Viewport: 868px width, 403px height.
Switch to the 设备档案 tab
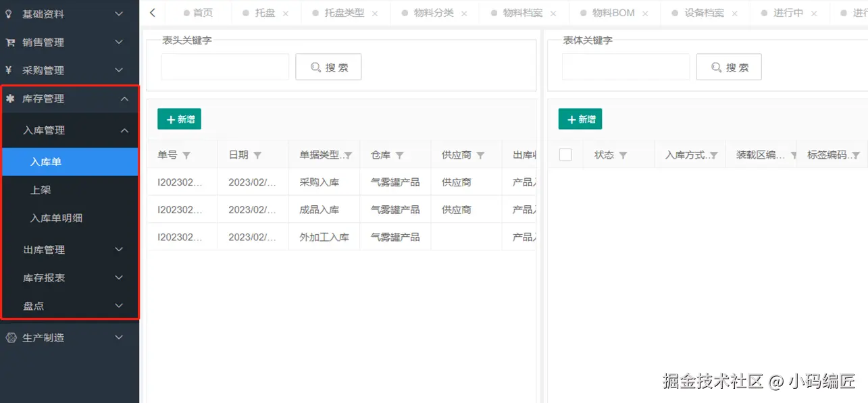[704, 13]
